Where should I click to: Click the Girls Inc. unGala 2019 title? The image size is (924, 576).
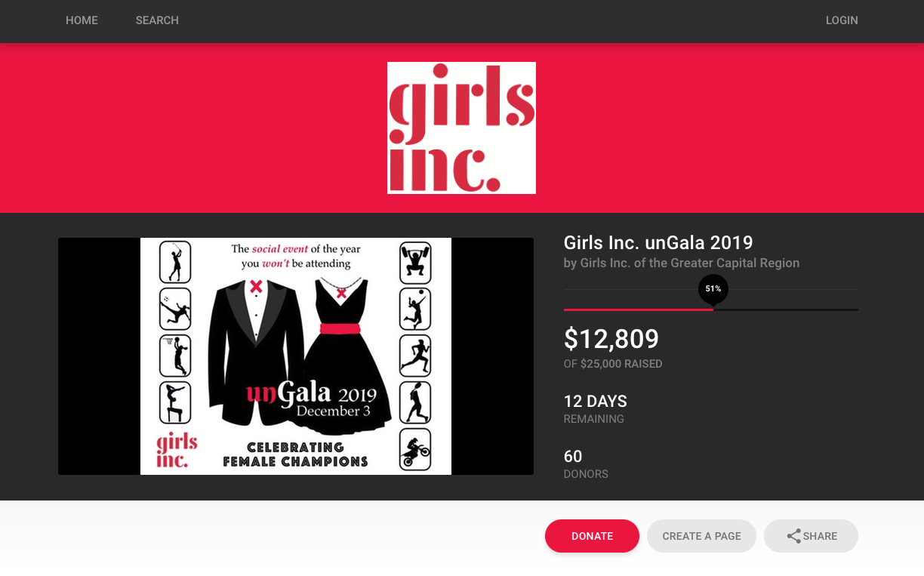pyautogui.click(x=658, y=242)
